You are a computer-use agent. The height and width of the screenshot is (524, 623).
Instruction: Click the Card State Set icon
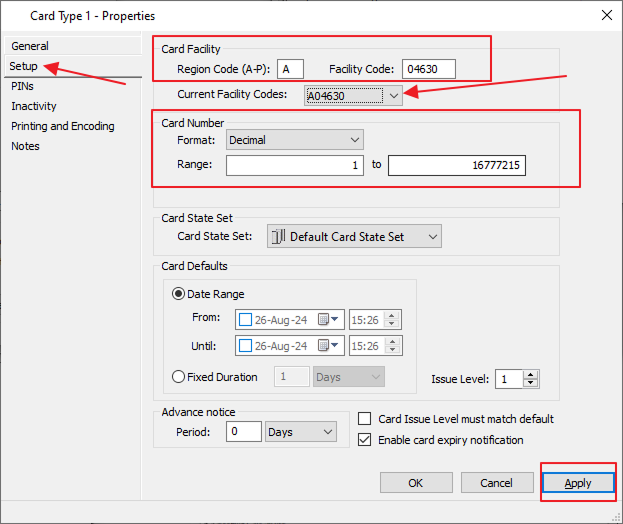(277, 237)
